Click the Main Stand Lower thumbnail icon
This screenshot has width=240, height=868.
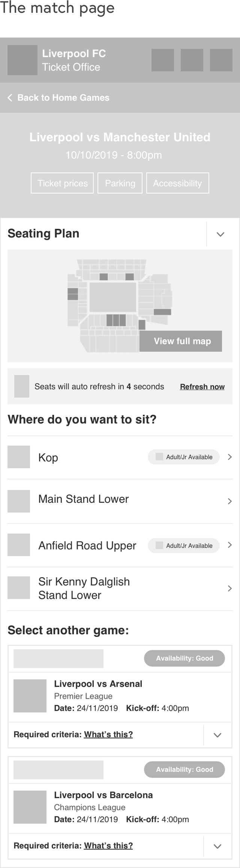(19, 501)
